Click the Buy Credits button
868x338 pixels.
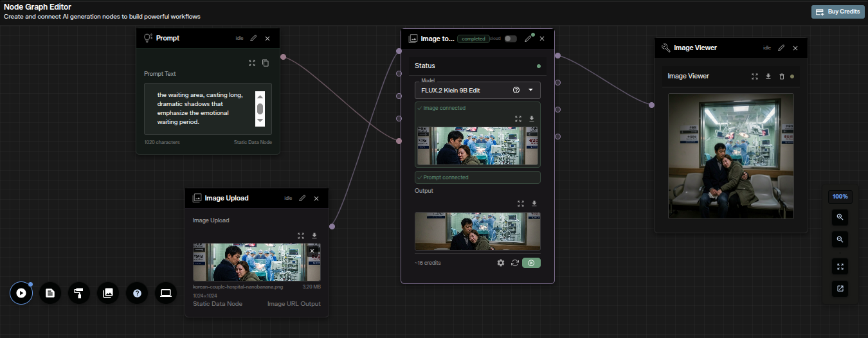click(x=838, y=12)
